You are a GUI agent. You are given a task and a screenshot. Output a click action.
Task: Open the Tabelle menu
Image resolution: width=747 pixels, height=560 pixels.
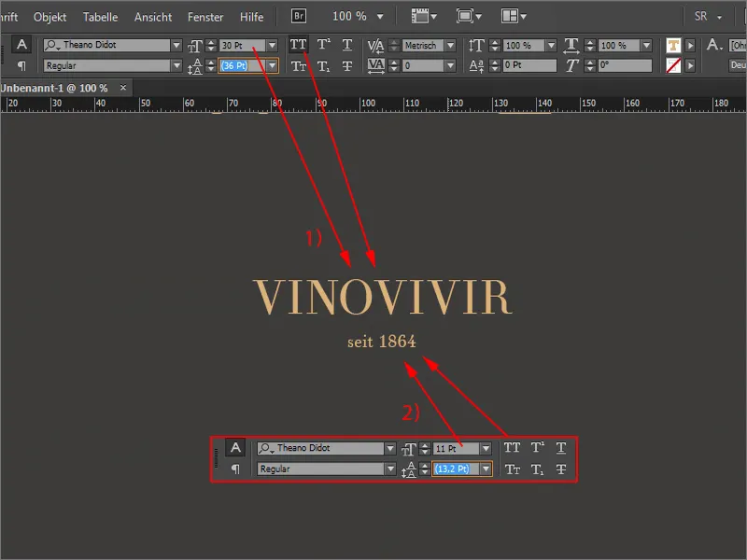[x=100, y=17]
